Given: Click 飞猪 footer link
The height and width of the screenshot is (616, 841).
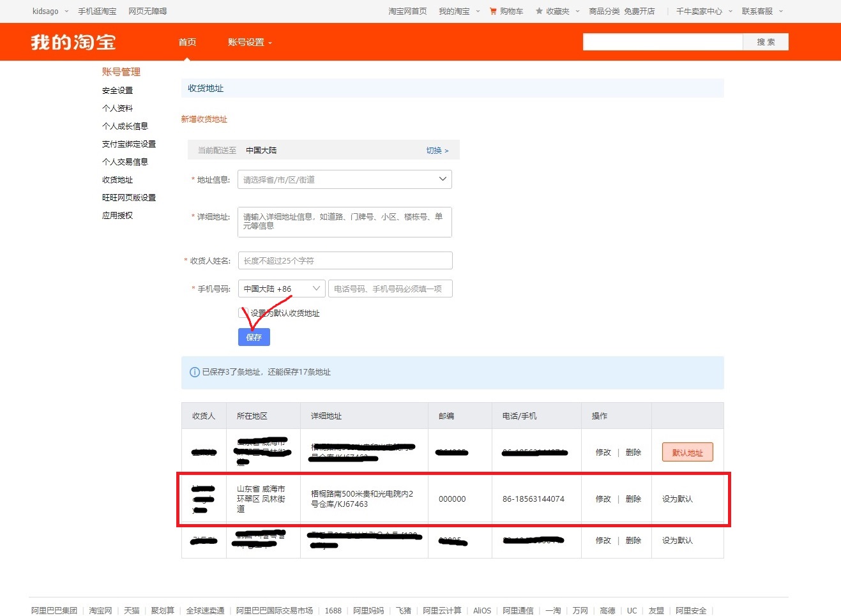Looking at the screenshot, I should [x=404, y=611].
